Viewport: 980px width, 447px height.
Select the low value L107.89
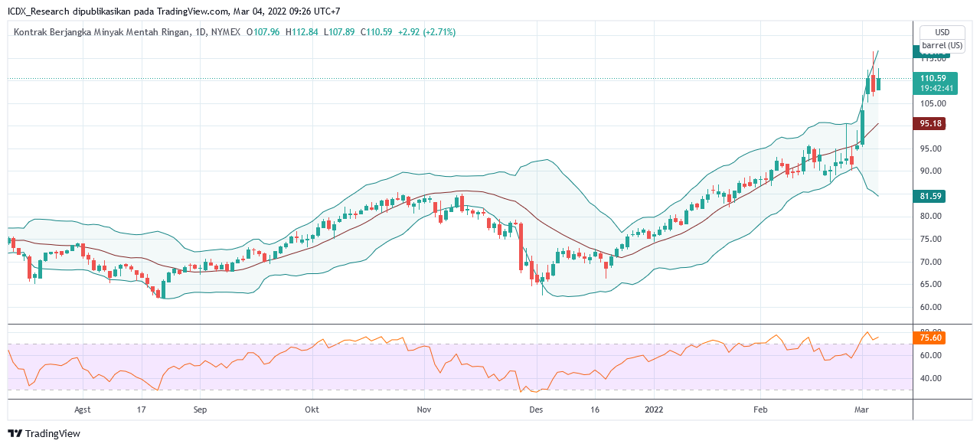[x=340, y=32]
